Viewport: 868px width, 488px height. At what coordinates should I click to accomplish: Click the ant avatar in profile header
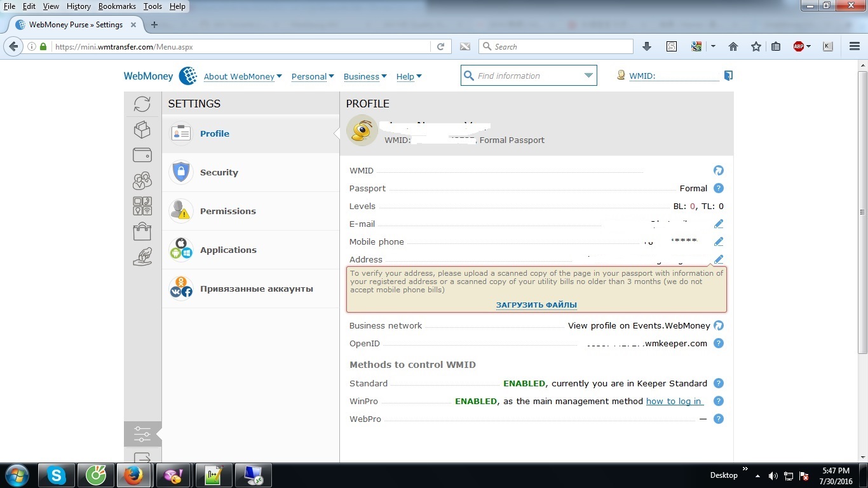(362, 130)
